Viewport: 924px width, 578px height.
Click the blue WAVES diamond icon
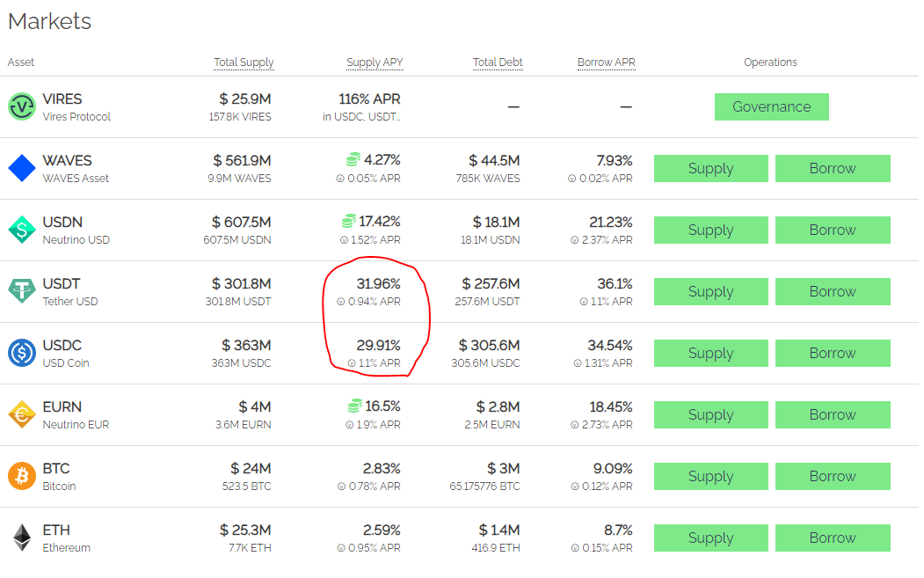[22, 168]
